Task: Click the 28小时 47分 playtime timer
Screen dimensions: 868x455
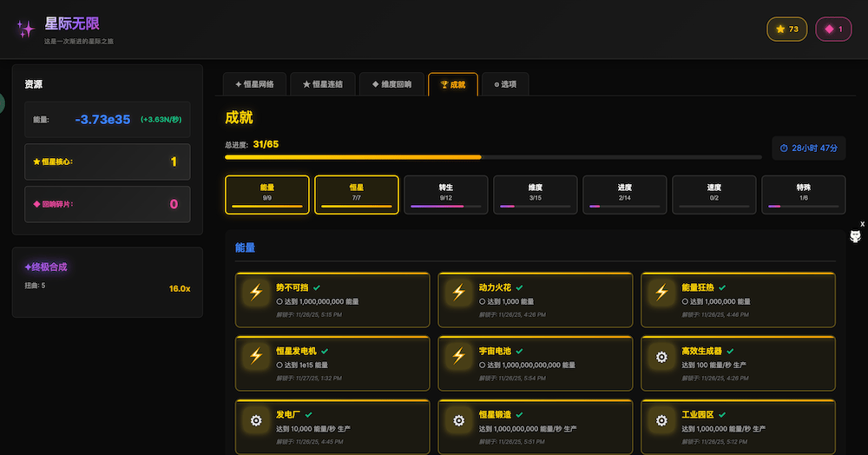Action: [x=808, y=148]
